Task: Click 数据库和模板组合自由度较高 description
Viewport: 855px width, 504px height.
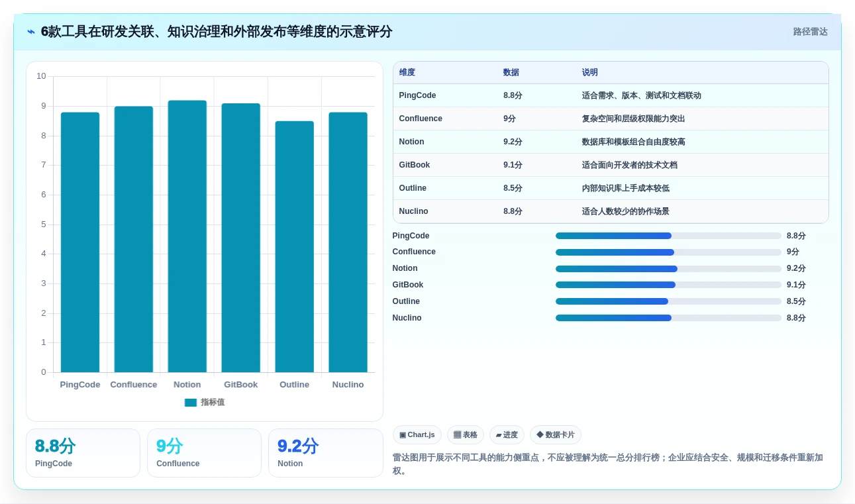Action: (x=634, y=142)
